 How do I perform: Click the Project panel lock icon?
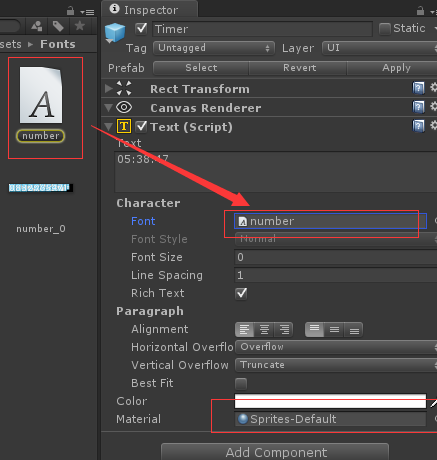(x=70, y=11)
